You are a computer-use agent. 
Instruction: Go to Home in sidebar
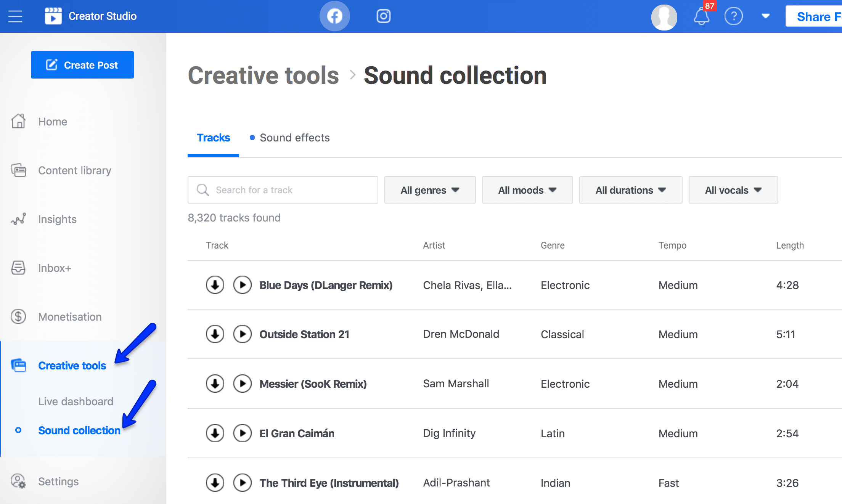pyautogui.click(x=53, y=122)
